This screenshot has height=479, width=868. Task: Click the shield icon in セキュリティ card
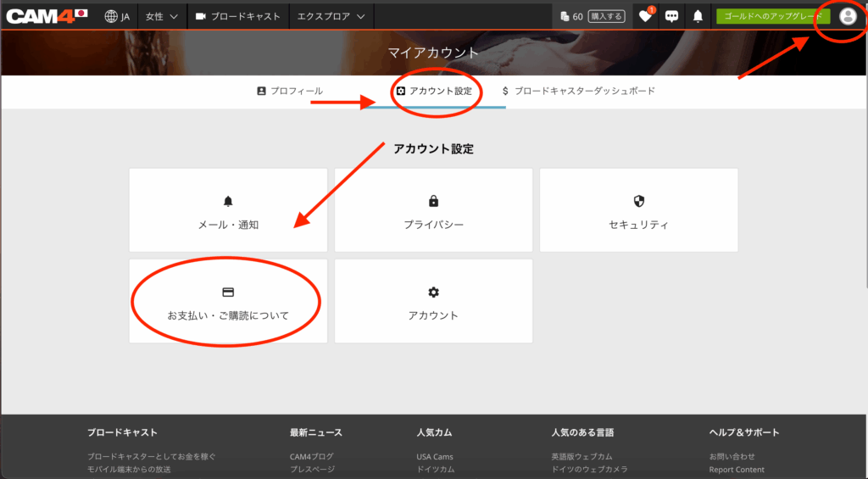point(639,201)
